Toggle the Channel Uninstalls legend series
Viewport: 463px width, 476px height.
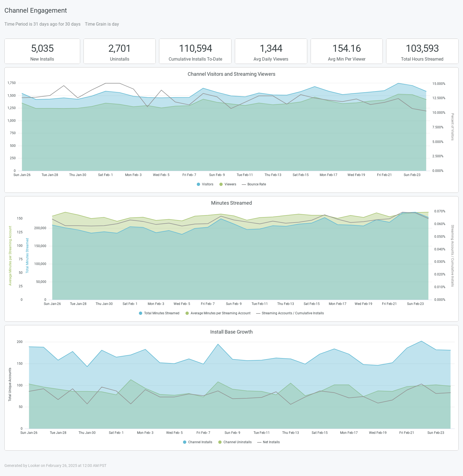pos(235,442)
